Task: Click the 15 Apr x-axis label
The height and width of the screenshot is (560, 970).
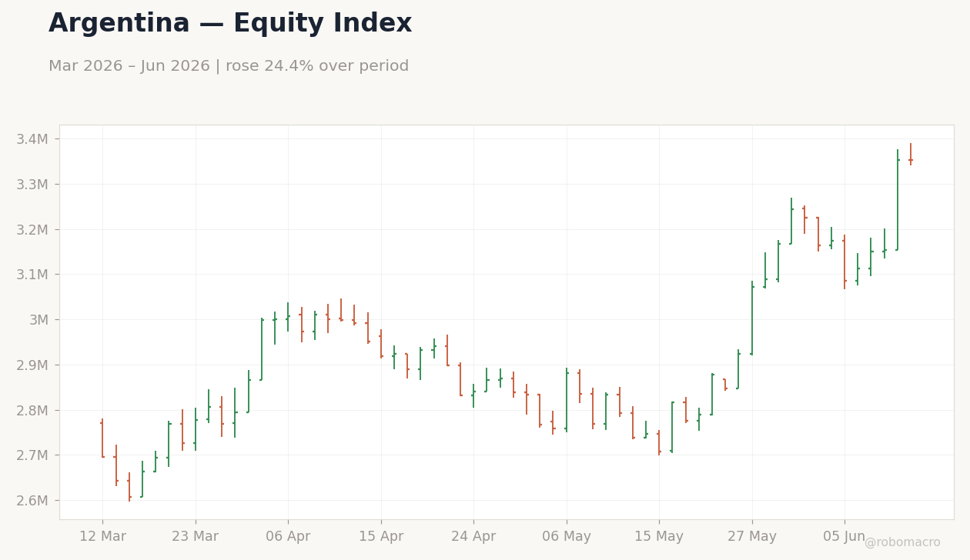Action: (x=381, y=536)
